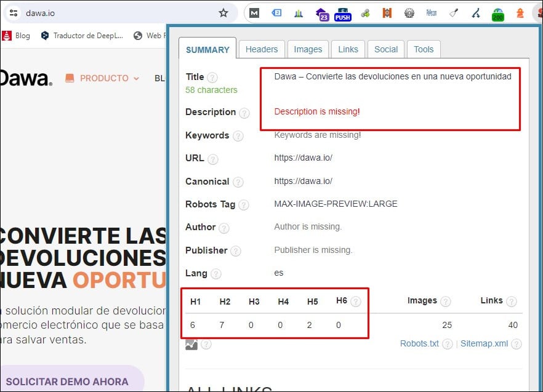
Task: Open the PUSH extension icon
Action: click(x=343, y=15)
